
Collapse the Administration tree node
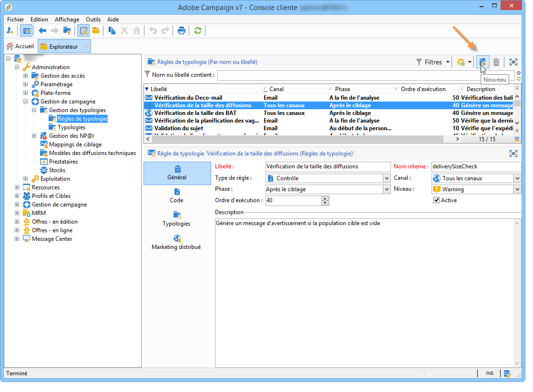(x=17, y=67)
